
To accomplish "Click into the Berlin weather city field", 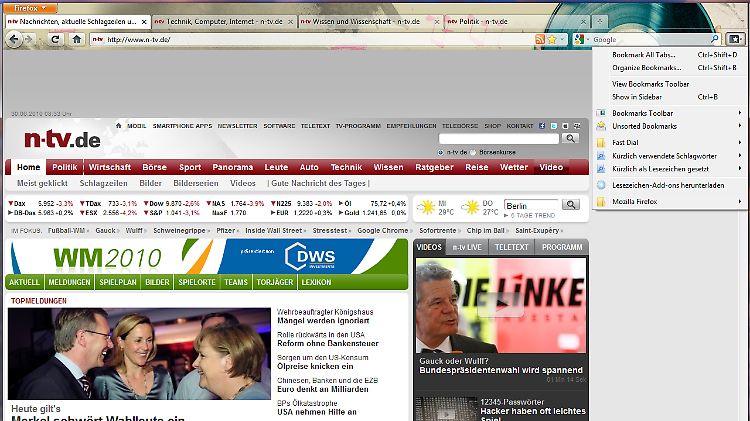I will [x=530, y=205].
